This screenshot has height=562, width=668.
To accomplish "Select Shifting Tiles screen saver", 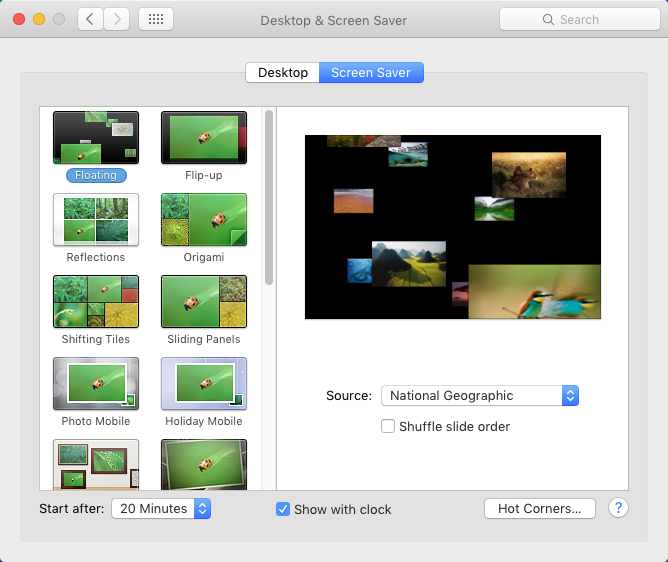I will (96, 302).
